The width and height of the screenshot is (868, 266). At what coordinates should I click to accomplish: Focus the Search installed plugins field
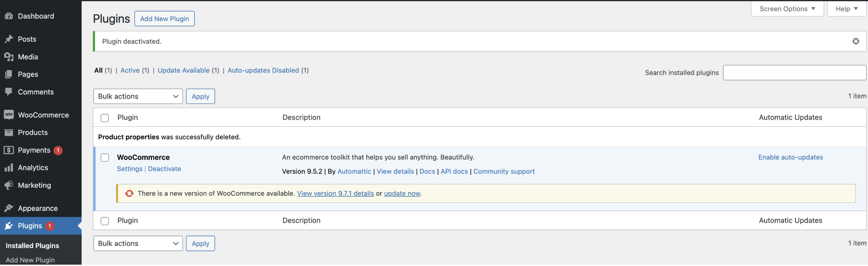click(794, 73)
